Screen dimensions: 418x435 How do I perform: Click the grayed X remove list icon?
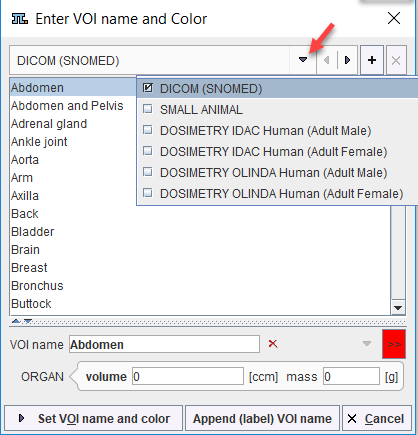[x=396, y=60]
